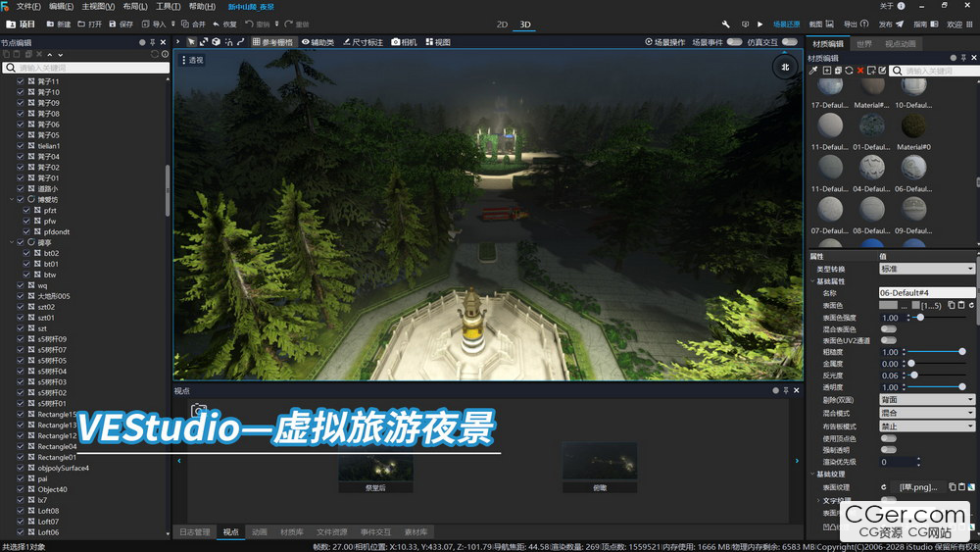
Task: Select the 06-Defaul material thumbnail
Action: point(913,168)
